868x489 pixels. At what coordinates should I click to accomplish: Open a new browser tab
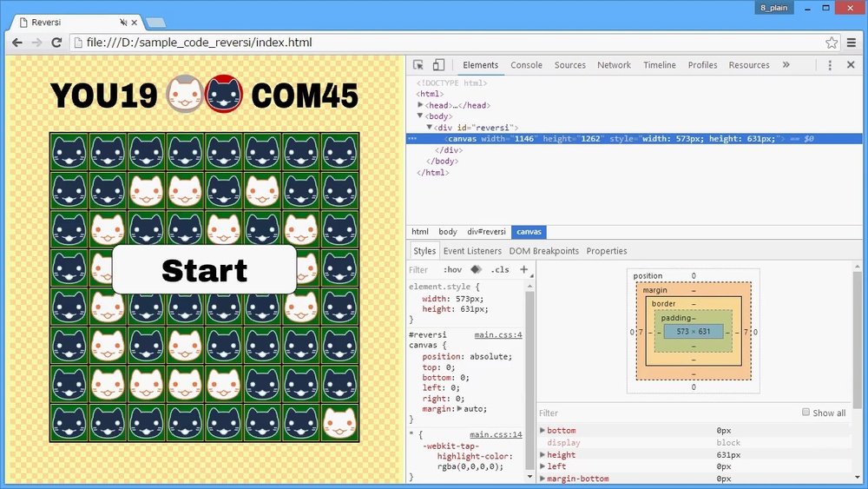tap(155, 23)
